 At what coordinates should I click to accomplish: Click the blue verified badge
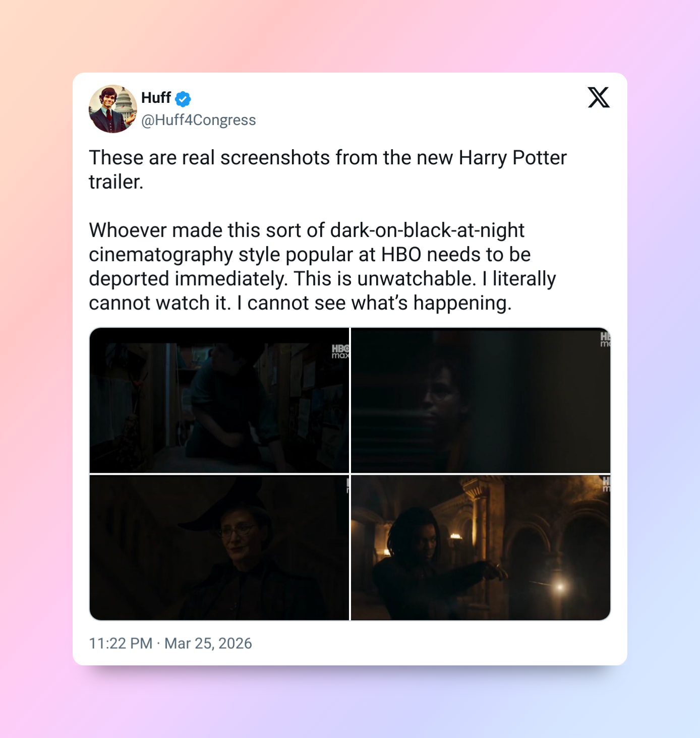tap(183, 99)
